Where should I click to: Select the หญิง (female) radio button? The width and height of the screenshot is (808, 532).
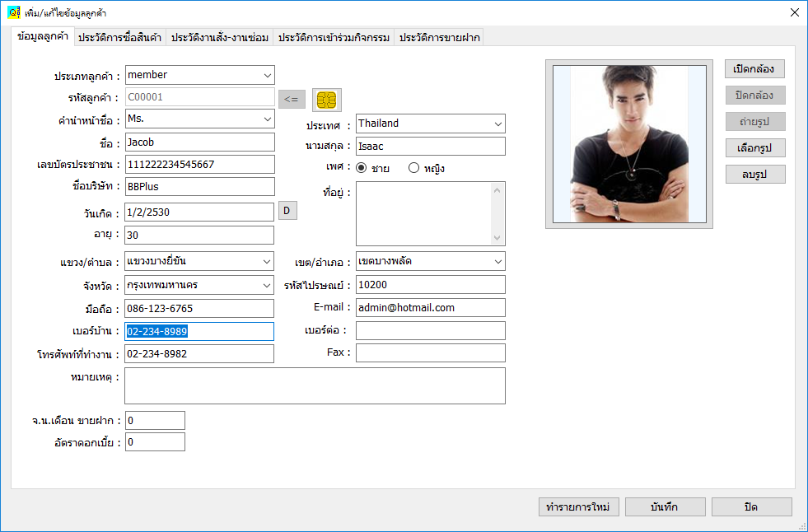[x=414, y=168]
